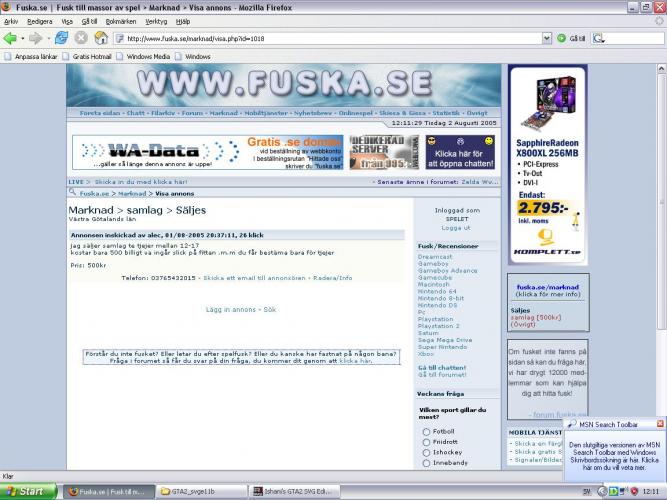
Task: Click the Sapphire Radeon X800XL advertisement
Action: [548, 165]
